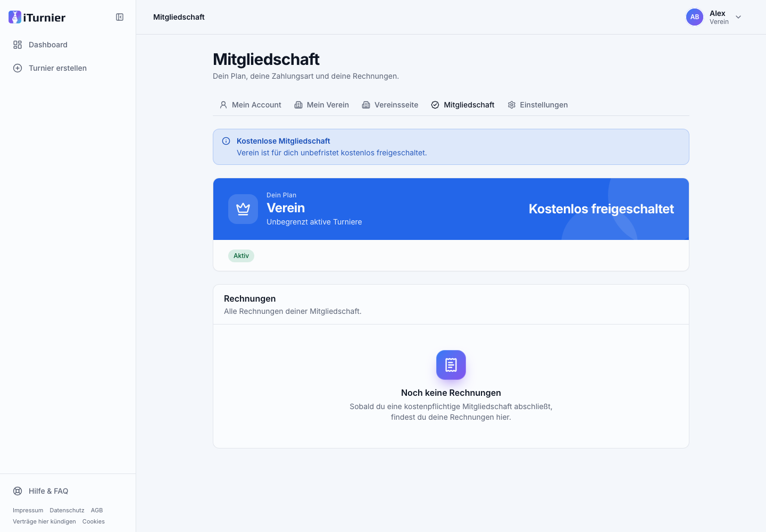Open the AGB footer link
Viewport: 766px width, 532px height.
97,510
